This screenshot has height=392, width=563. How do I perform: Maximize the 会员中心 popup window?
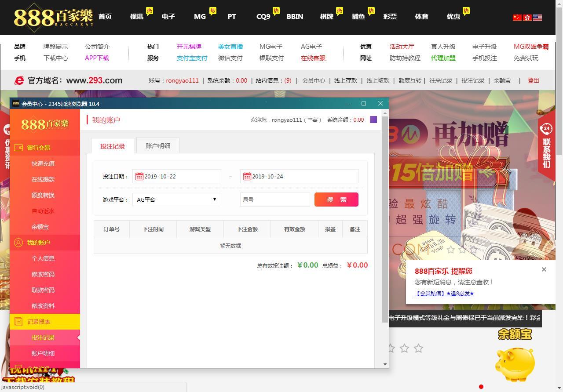[364, 104]
